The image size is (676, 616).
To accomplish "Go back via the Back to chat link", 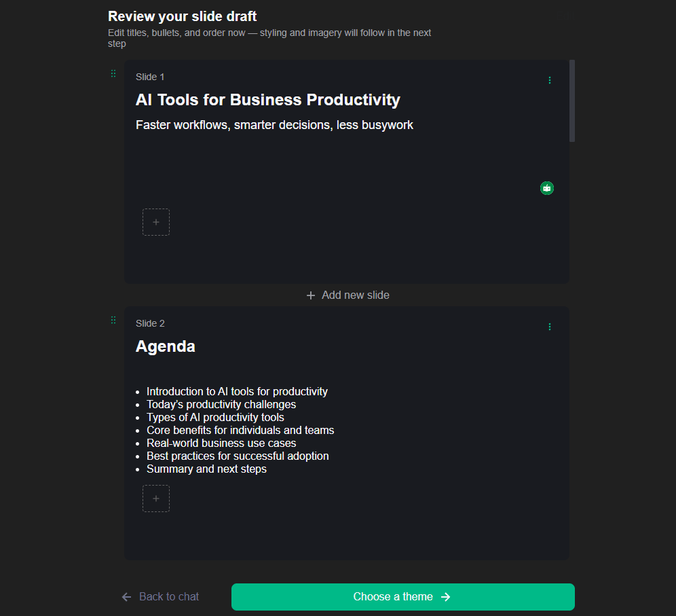I will 160,597.
